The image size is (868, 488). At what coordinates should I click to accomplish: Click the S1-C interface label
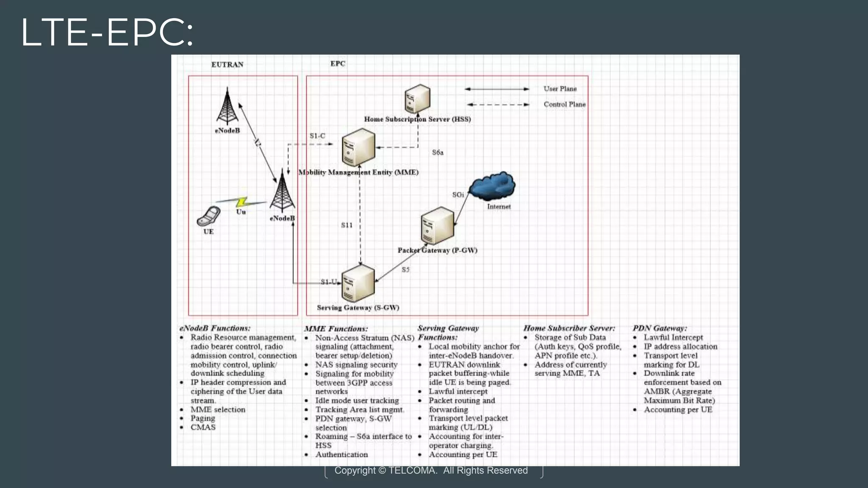click(x=317, y=136)
